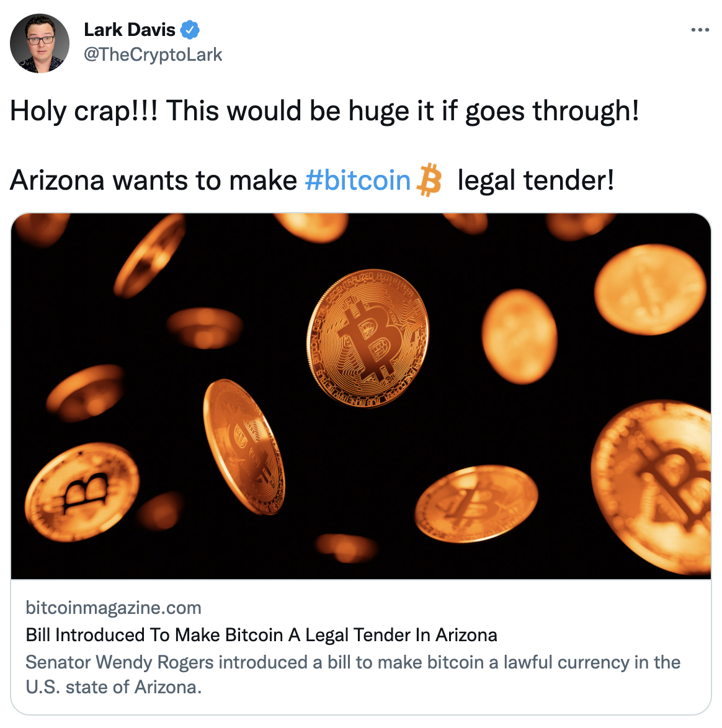Click the bitcoinmagazine.com domain text

[x=114, y=608]
